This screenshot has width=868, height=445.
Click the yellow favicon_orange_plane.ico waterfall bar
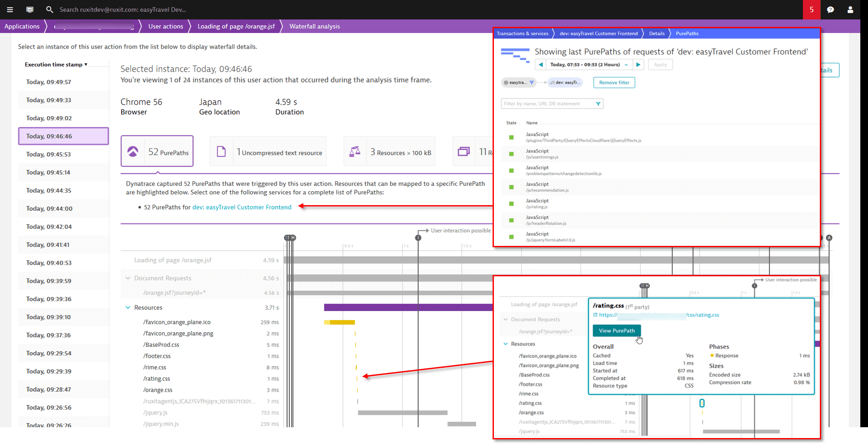[x=339, y=322]
